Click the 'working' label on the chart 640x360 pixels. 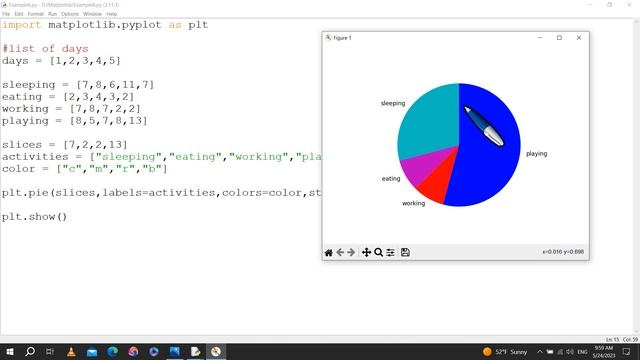413,203
